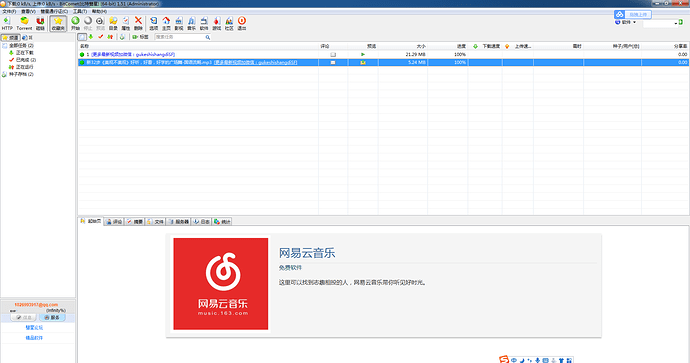690x363 pixels.
Task: Toggle the yellow star favorites button
Action: click(x=58, y=23)
